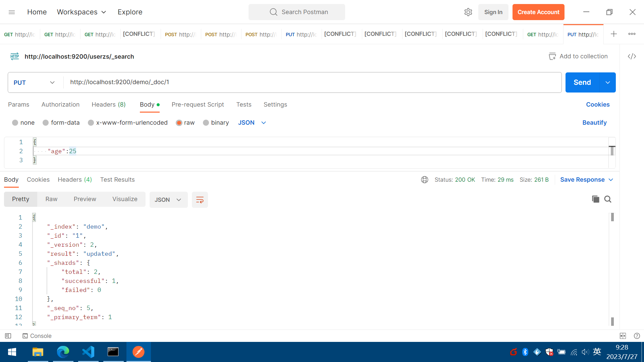Expand the Send button arrow options
This screenshot has height=362, width=644.
tap(607, 82)
